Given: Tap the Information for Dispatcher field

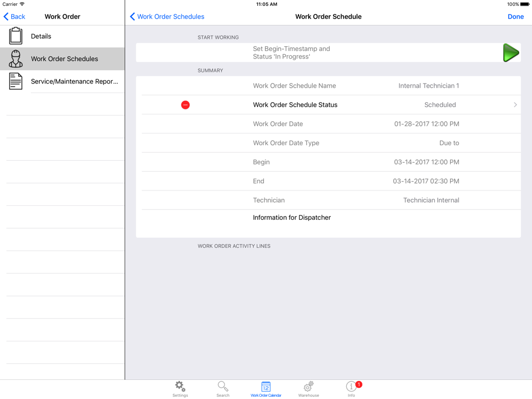Looking at the screenshot, I should [328, 223].
